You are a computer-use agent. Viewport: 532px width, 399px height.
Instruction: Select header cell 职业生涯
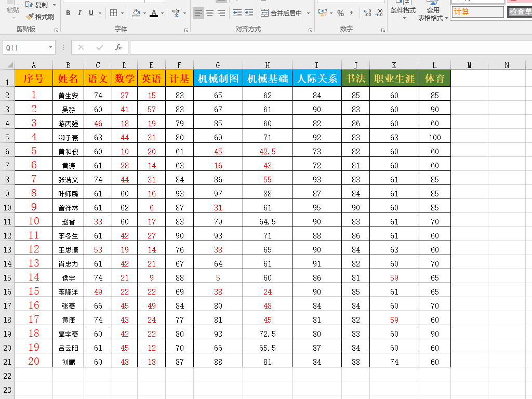[394, 78]
